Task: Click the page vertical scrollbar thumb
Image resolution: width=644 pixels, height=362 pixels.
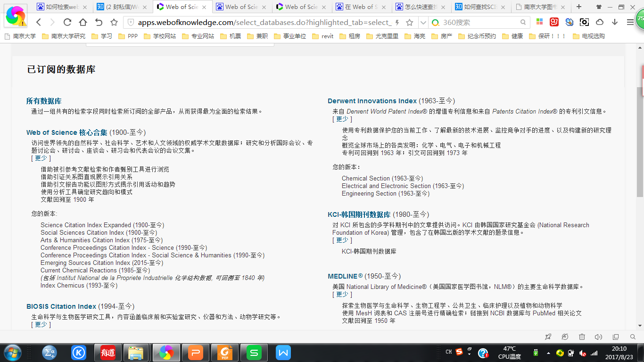Action: [640, 142]
